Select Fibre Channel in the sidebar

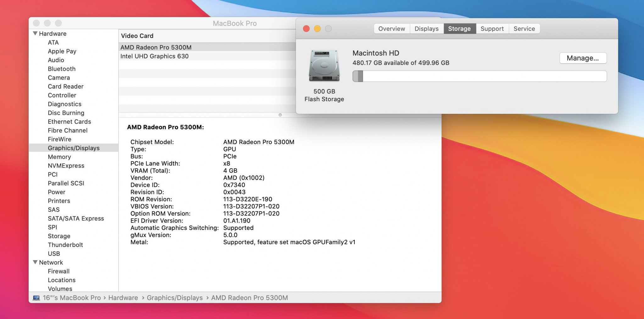(68, 131)
